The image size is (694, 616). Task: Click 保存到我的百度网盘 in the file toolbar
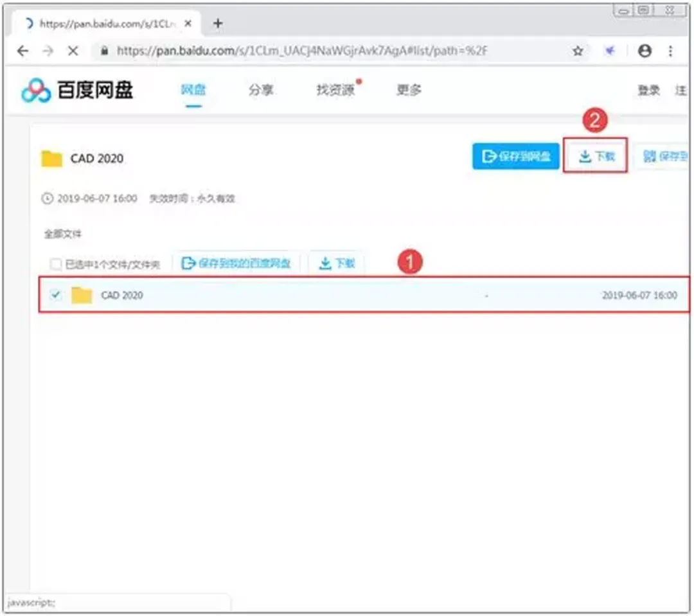tap(236, 263)
